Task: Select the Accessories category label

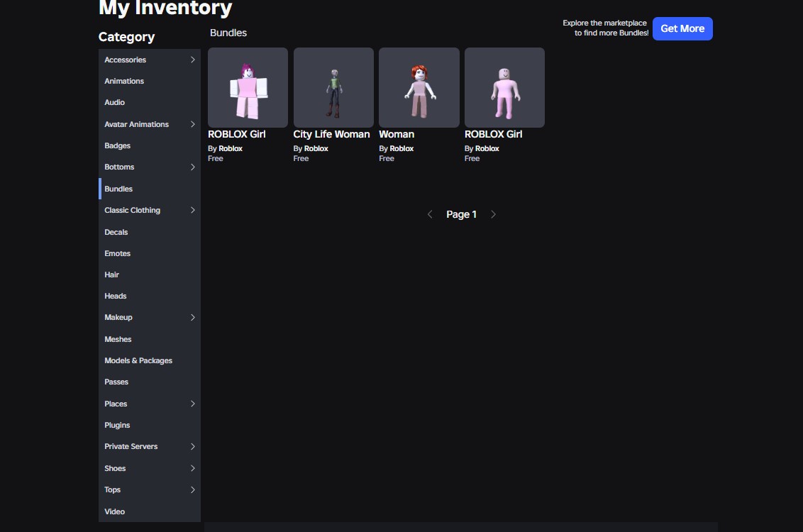Action: click(125, 60)
